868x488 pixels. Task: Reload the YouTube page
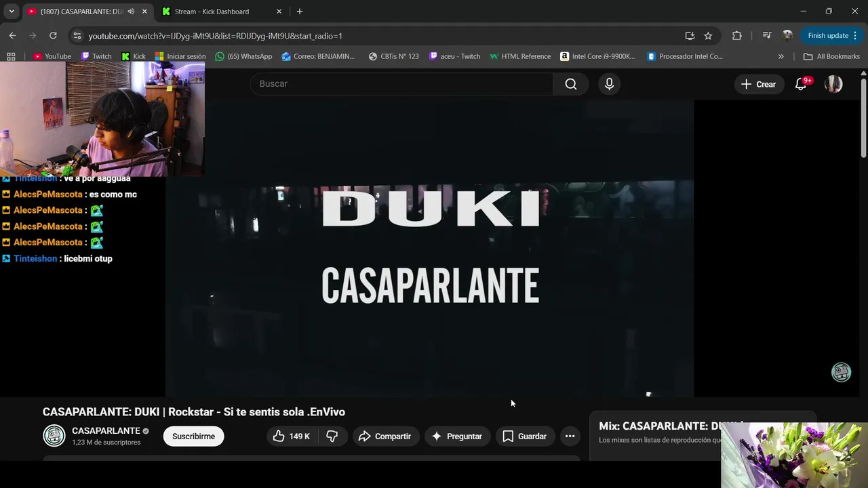tap(53, 35)
